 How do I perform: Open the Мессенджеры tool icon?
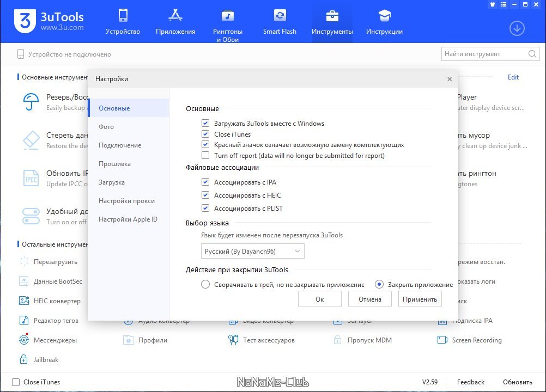[x=23, y=340]
